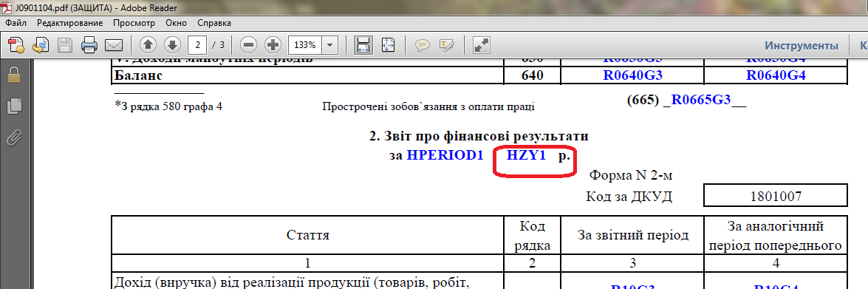This screenshot has width=868, height=289.
Task: Enable fit-to-width scrolling mode
Action: tap(363, 44)
